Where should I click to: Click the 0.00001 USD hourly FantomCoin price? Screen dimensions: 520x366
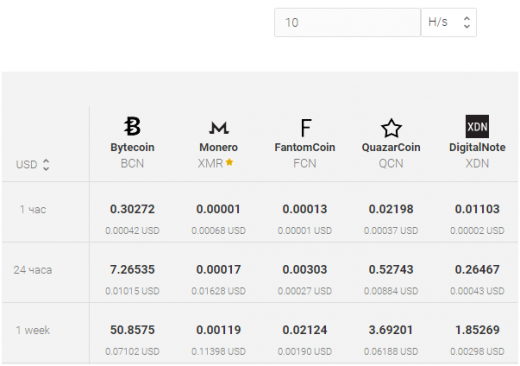[x=305, y=230]
